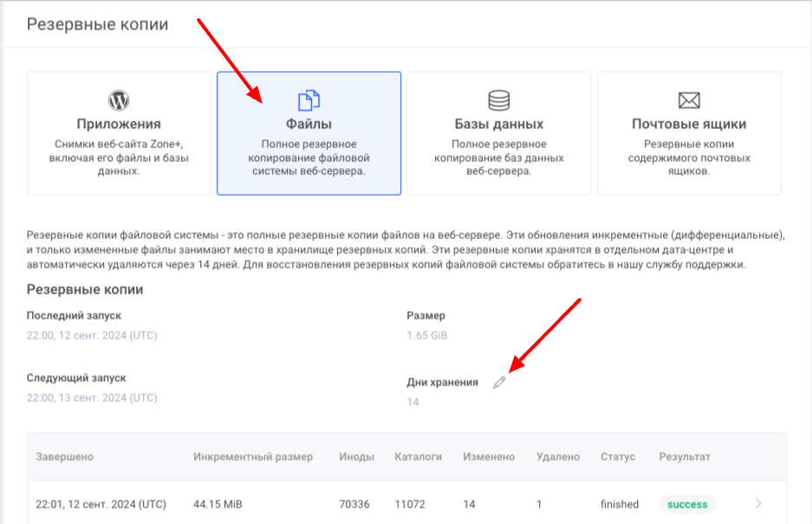Select the Файлы card title
The image size is (812, 524).
pyautogui.click(x=309, y=124)
